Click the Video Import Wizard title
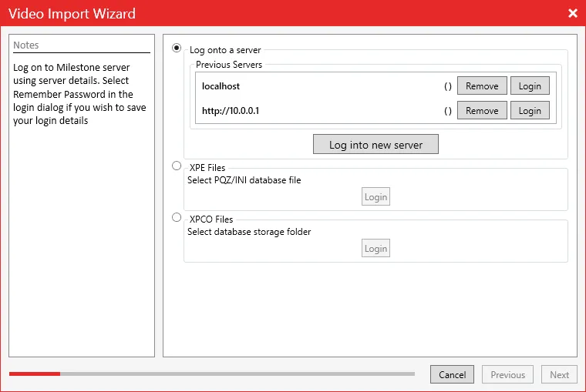 [x=72, y=14]
